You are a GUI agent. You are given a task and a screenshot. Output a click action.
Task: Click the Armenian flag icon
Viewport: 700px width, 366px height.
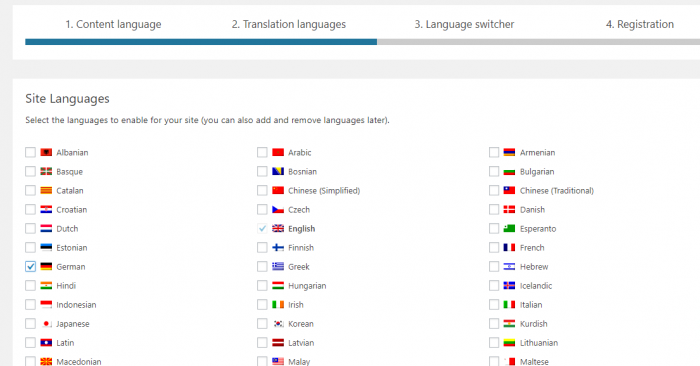pyautogui.click(x=509, y=153)
